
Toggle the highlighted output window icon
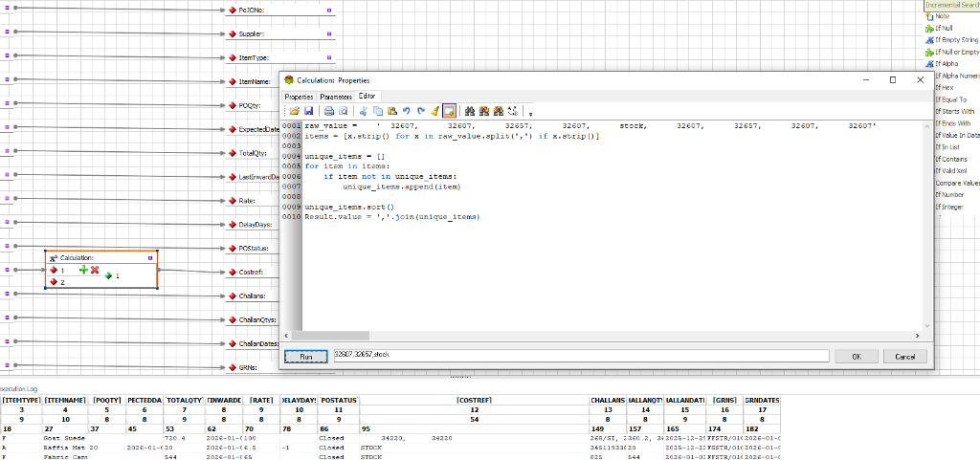[449, 111]
